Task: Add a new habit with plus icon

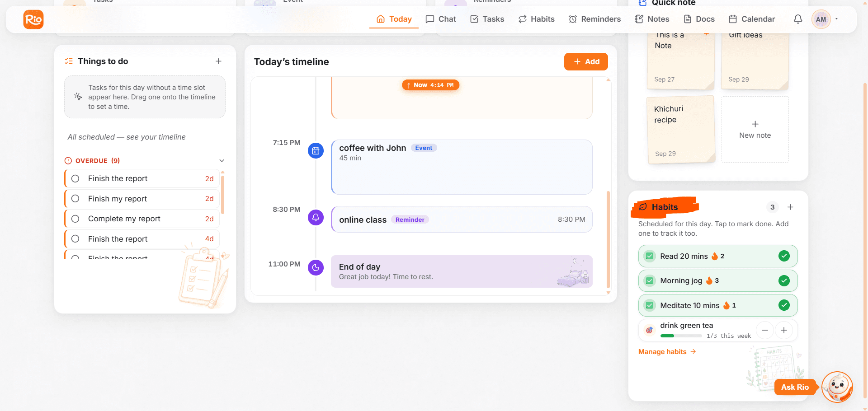Action: pyautogui.click(x=790, y=207)
